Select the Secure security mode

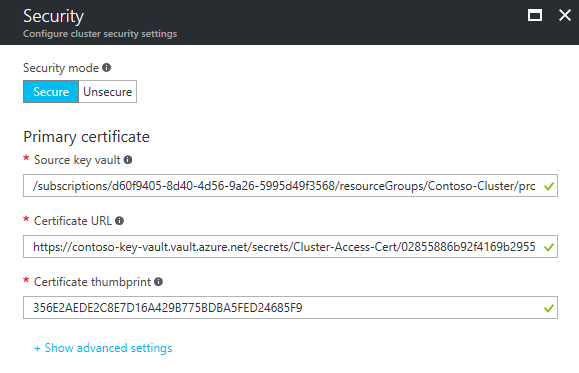tap(51, 92)
